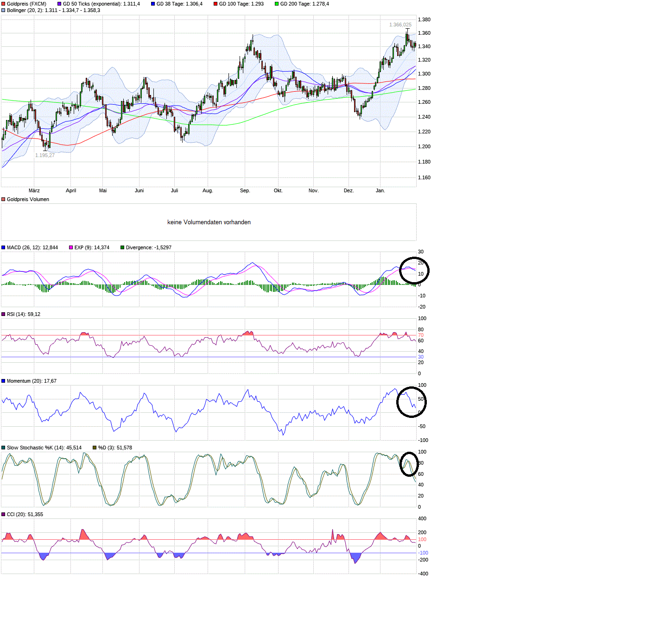Viewport: 672px width, 644px height.
Task: Select the 'GD 200 Tage: 1.278,4' label
Action: coord(304,4)
